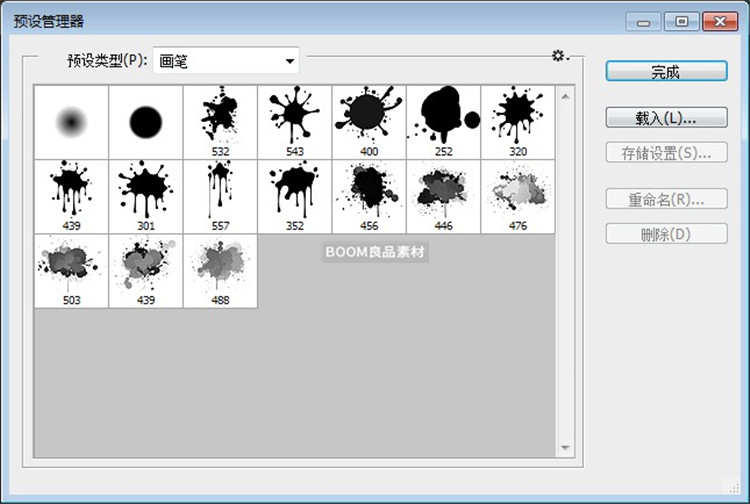The width and height of the screenshot is (750, 504).
Task: Click the scrollbar up arrow
Action: (565, 97)
